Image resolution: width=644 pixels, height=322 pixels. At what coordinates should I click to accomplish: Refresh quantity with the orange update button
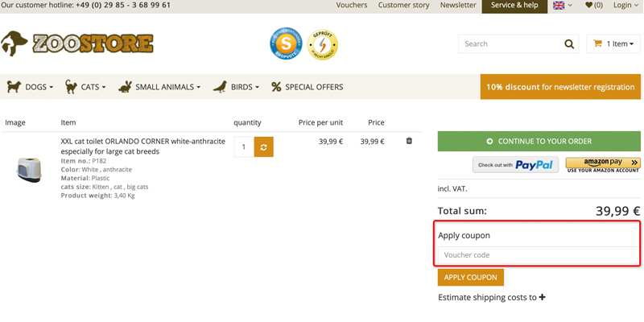264,147
